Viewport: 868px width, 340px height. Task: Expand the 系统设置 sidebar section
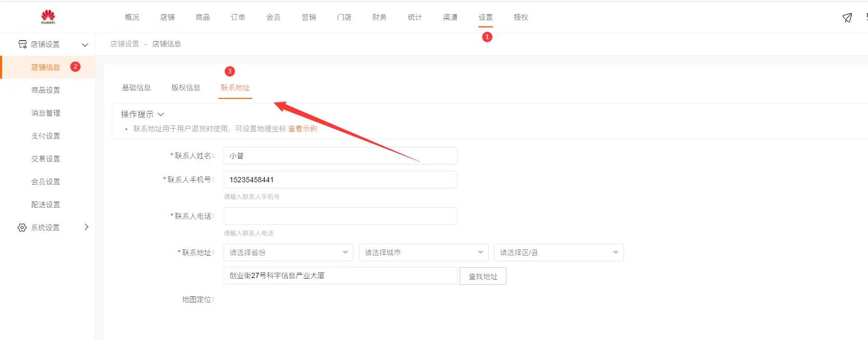point(86,227)
